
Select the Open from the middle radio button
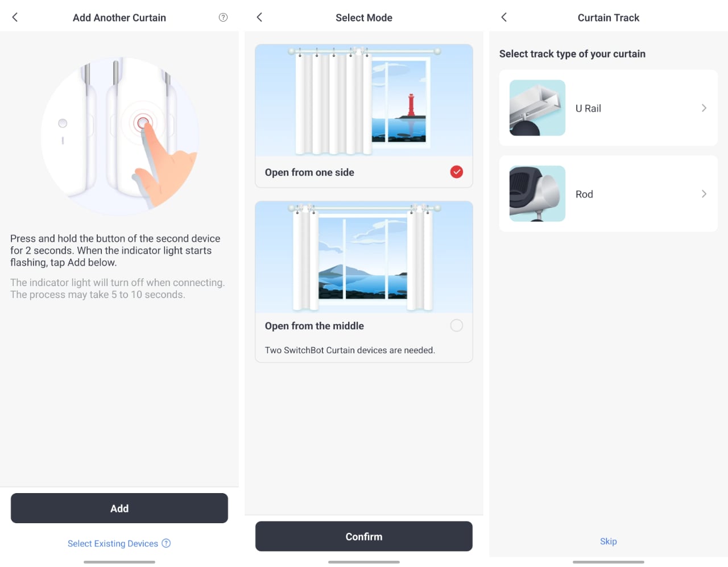tap(457, 325)
